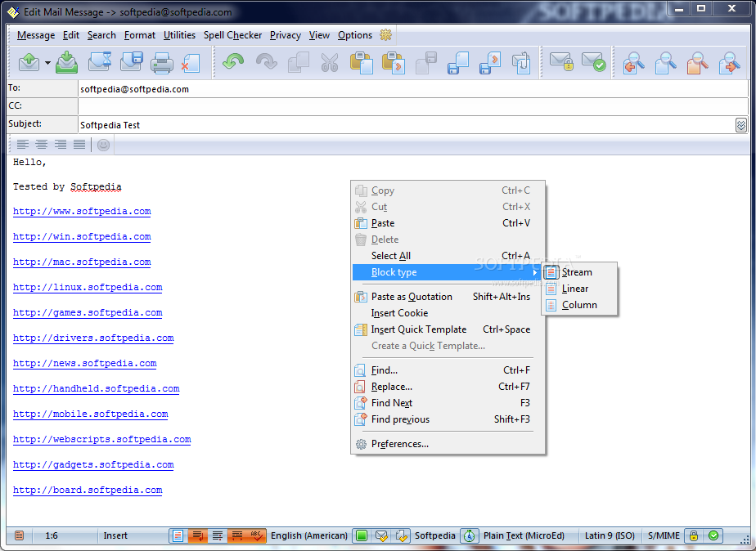Screen dimensions: 756x551
Task: Click the yellow flower icon in menu bar
Action: pos(385,34)
